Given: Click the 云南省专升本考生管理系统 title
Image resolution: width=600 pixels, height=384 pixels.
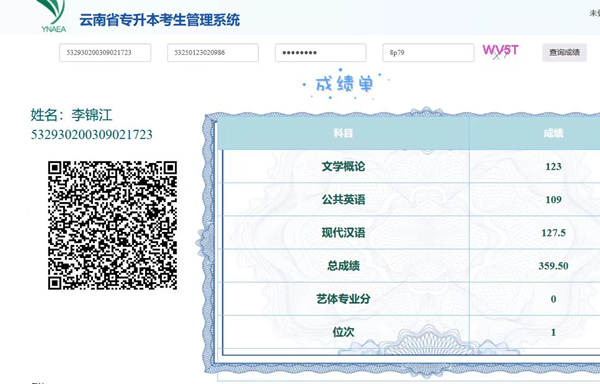Looking at the screenshot, I should [160, 20].
